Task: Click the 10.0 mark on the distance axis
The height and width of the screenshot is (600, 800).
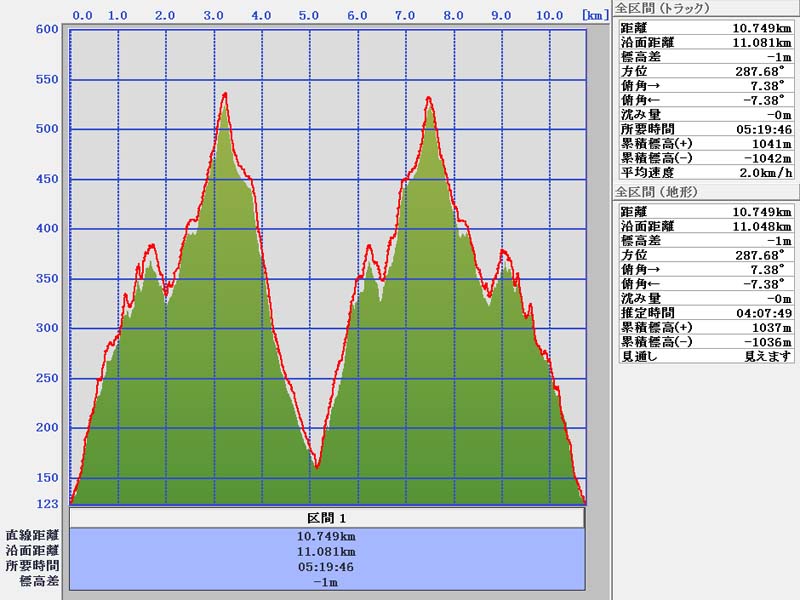Action: click(x=548, y=16)
